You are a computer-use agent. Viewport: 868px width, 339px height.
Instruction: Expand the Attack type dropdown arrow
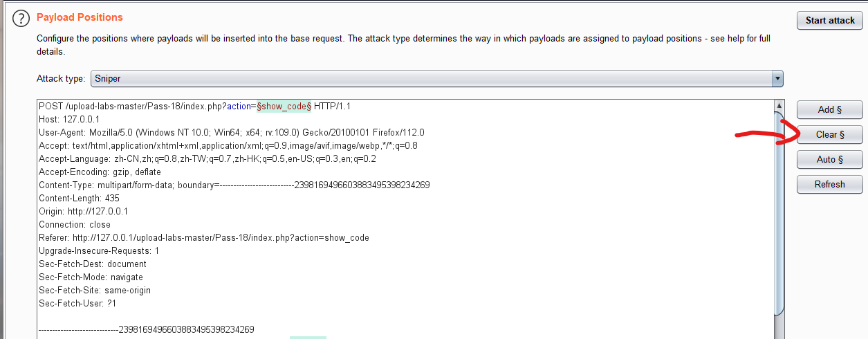pyautogui.click(x=778, y=79)
